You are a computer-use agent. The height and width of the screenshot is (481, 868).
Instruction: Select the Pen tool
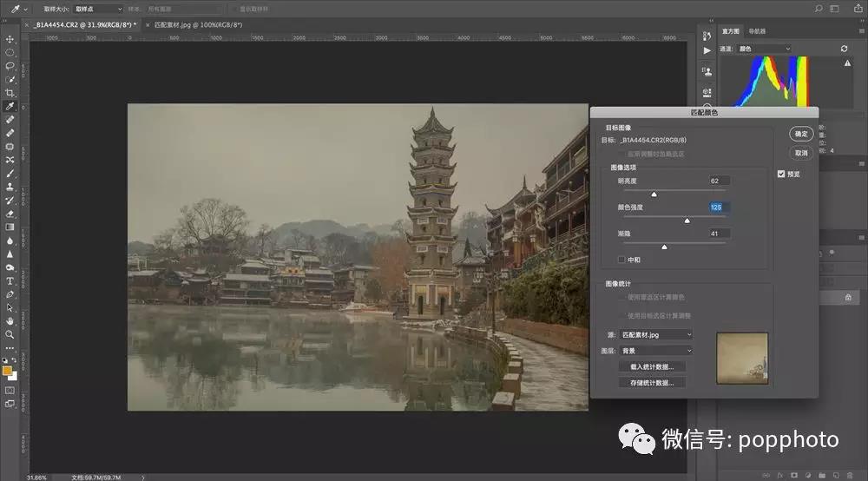click(10, 294)
